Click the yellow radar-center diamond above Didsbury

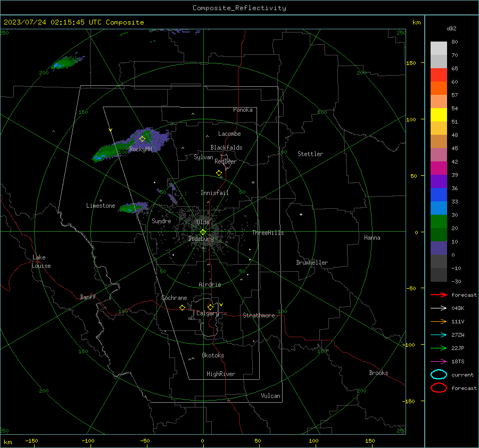point(203,232)
